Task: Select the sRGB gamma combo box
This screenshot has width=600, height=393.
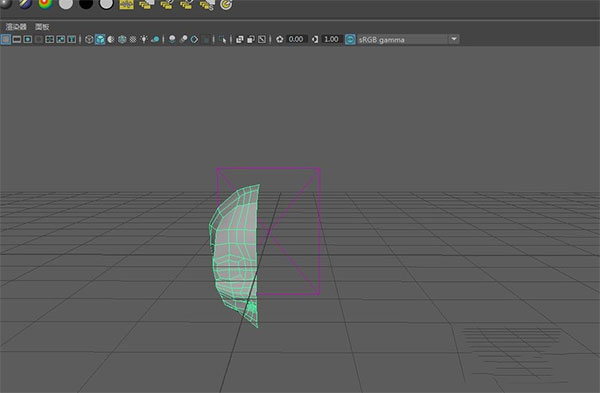Action: click(x=408, y=39)
